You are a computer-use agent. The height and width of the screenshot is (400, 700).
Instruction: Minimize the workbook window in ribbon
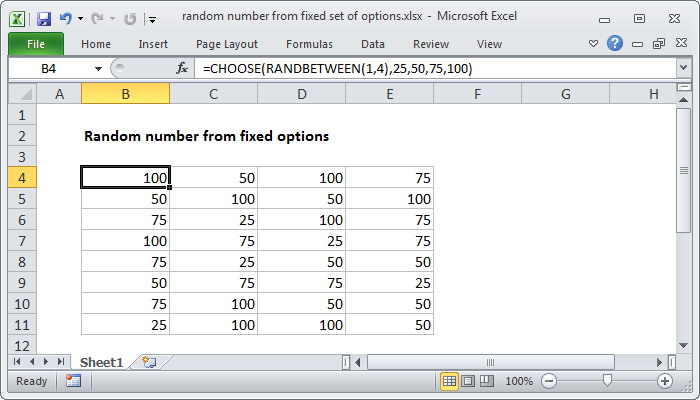click(638, 44)
